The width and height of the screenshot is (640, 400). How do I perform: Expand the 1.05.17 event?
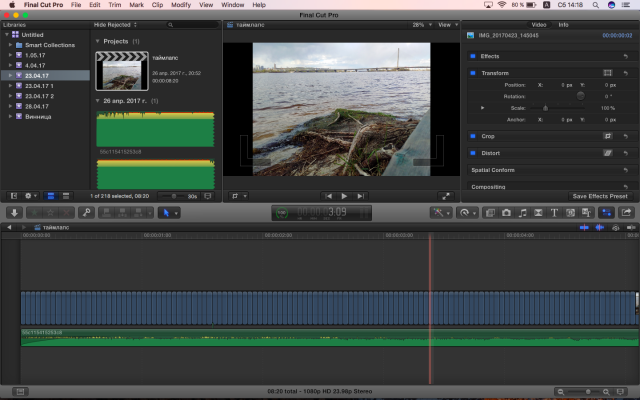10,55
